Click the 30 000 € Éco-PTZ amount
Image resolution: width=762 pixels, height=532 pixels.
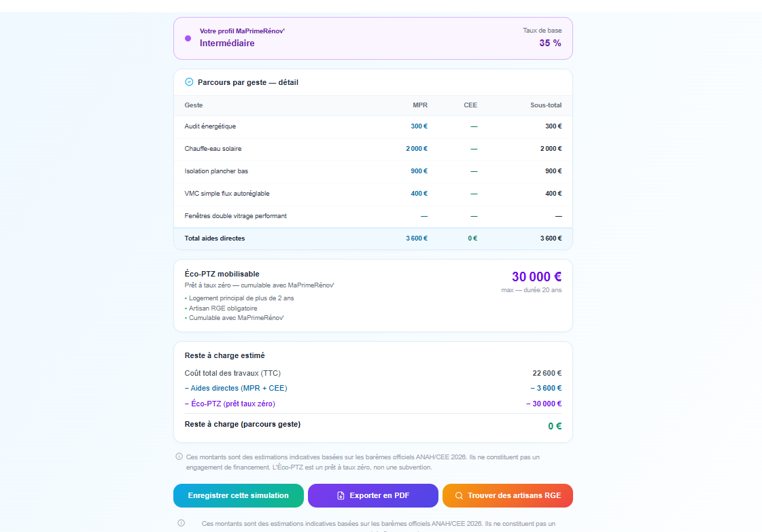coord(536,277)
